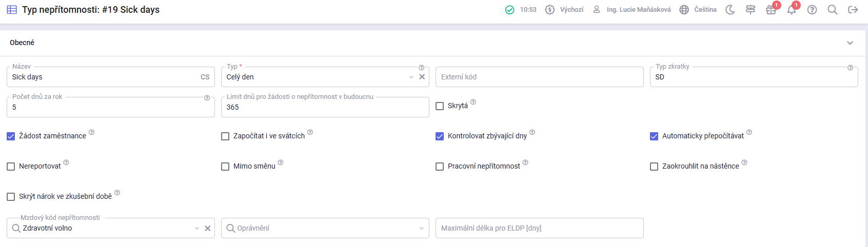Collapse the Obecné section chevron
The height and width of the screenshot is (247, 868).
[850, 43]
